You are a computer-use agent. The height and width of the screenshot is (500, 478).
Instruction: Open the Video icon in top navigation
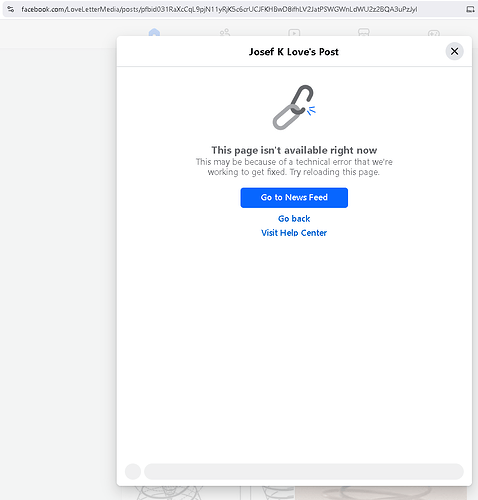tap(294, 33)
